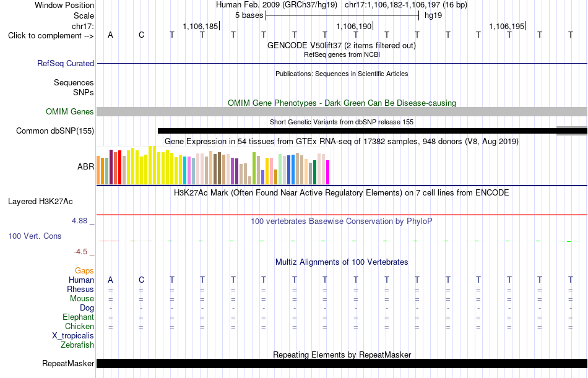588x378 pixels.
Task: Click base C in the complement sequence row
Action: tap(141, 35)
